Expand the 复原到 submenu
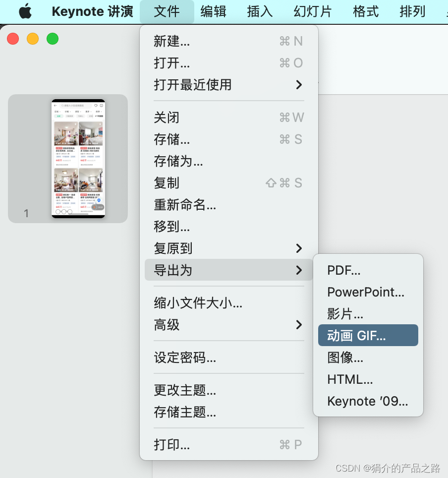448x478 pixels. tap(229, 248)
